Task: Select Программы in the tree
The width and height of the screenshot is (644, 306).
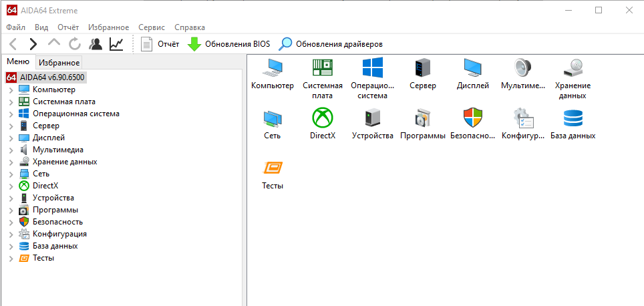Action: [x=55, y=210]
